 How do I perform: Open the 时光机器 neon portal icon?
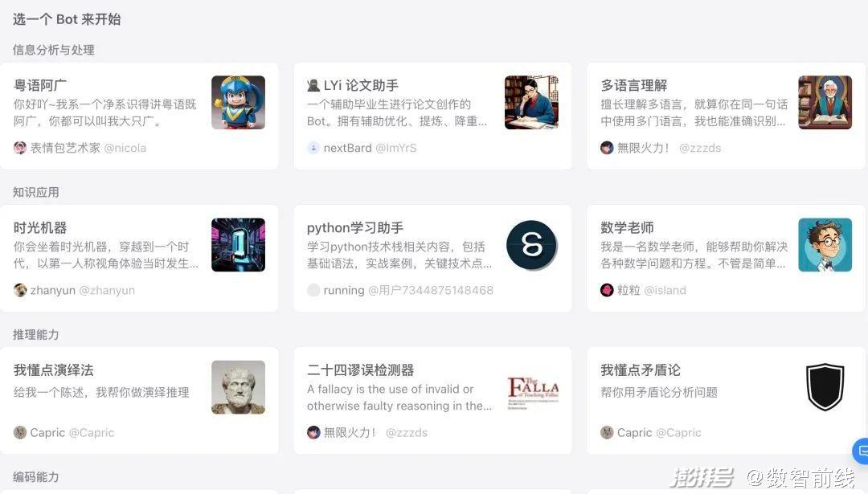[238, 244]
